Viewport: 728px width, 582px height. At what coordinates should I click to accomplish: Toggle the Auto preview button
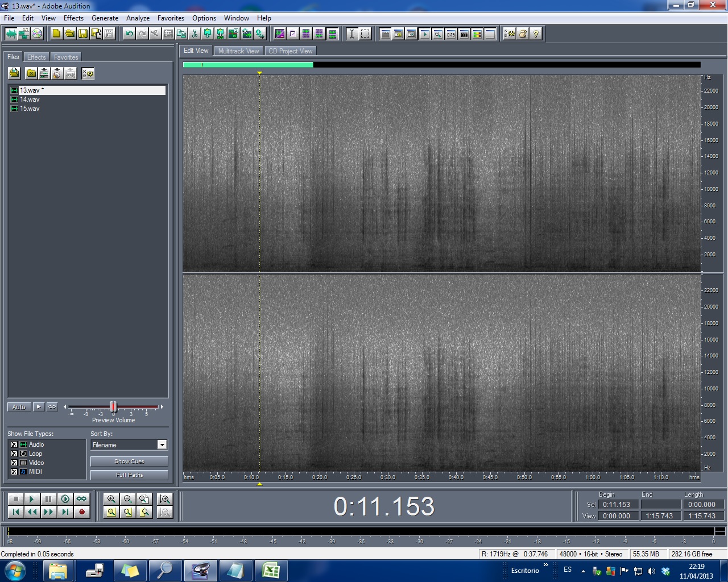tap(19, 407)
